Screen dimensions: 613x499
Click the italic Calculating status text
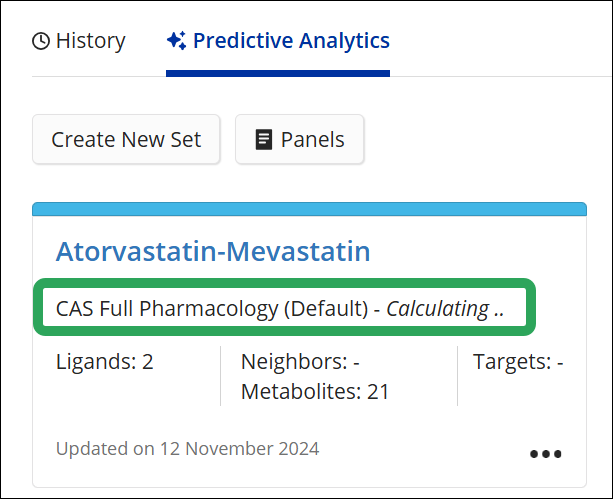pos(445,309)
